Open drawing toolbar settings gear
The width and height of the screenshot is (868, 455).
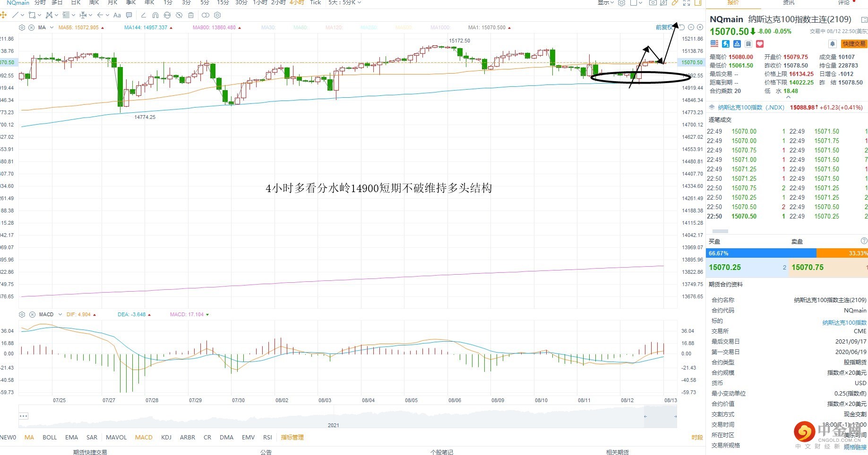click(218, 15)
